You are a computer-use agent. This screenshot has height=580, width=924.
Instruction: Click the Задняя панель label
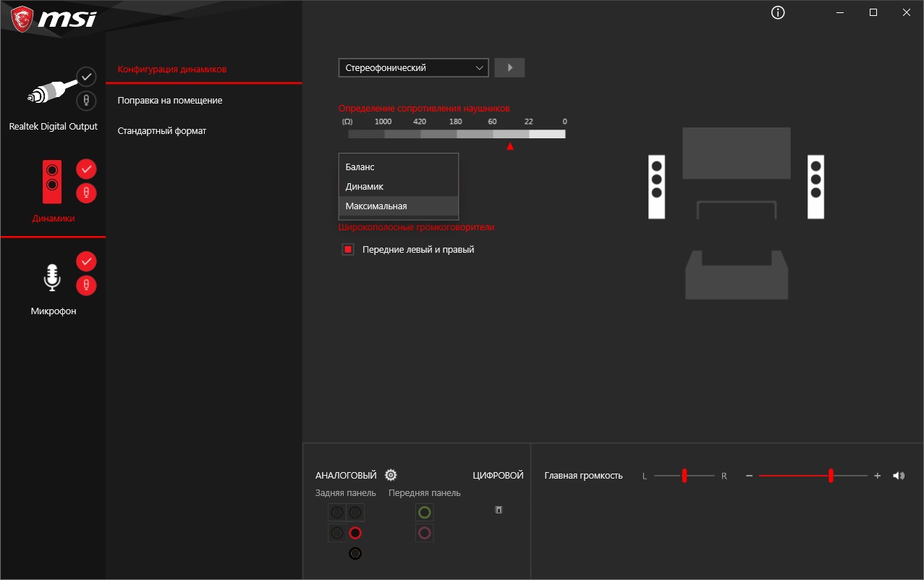(x=346, y=493)
